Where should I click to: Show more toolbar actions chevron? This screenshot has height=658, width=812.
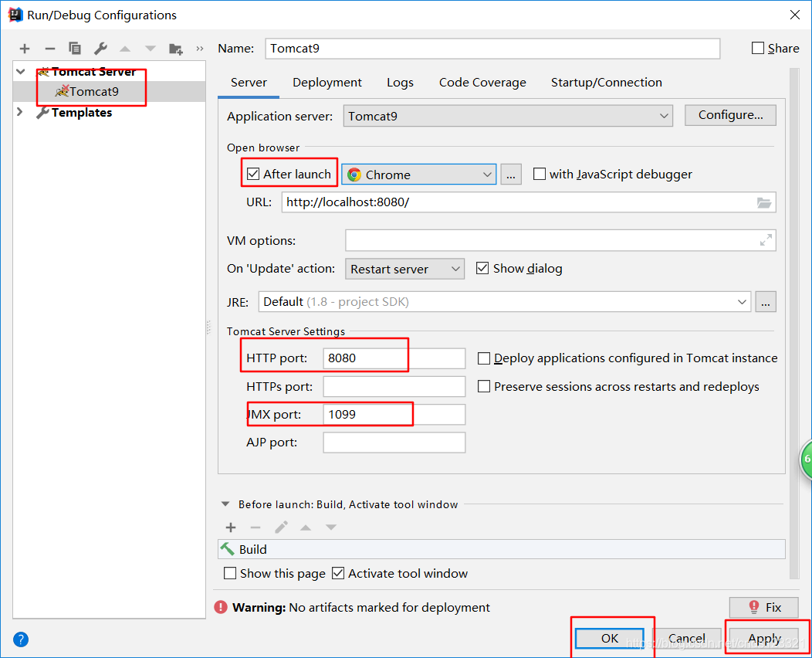click(x=200, y=49)
